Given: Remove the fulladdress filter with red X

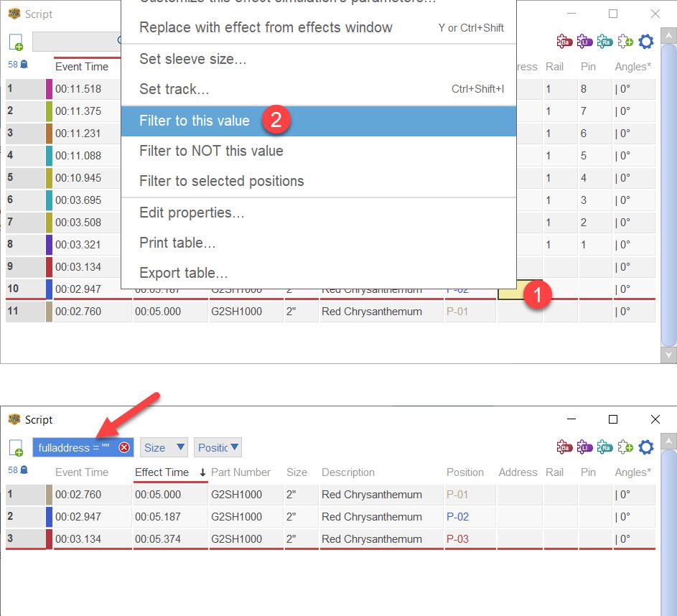Looking at the screenshot, I should [x=124, y=447].
